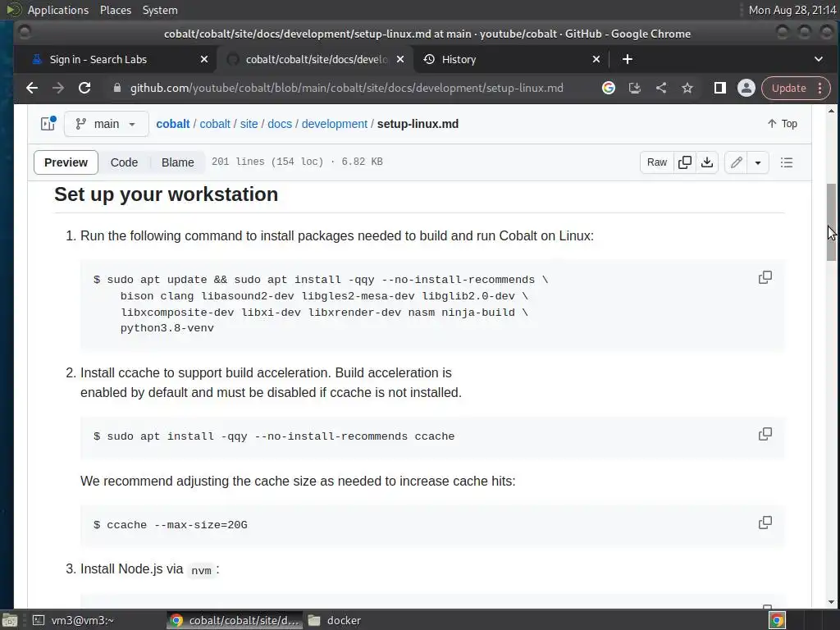Download the raw file
The width and height of the screenshot is (840, 630).
tap(707, 162)
